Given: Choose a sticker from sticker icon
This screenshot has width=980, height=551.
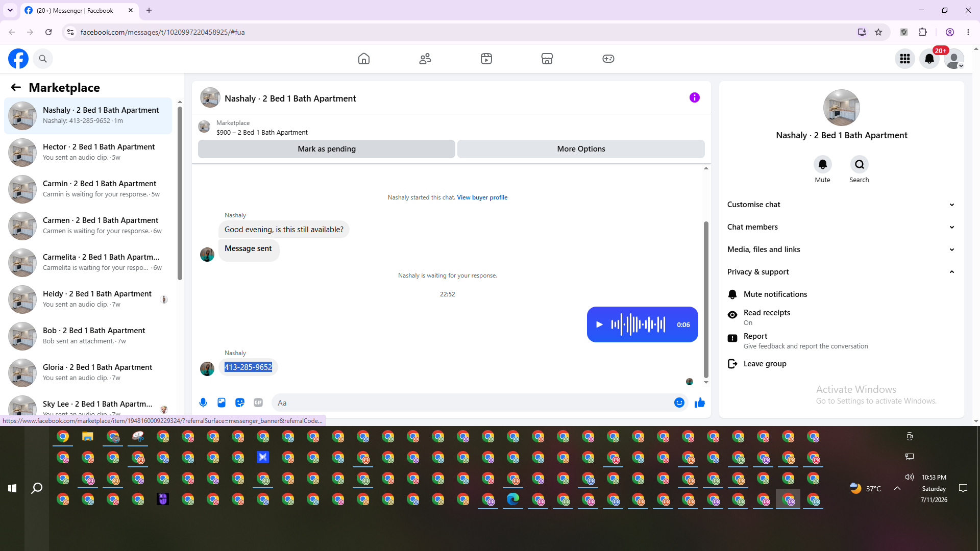Looking at the screenshot, I should pos(240,403).
